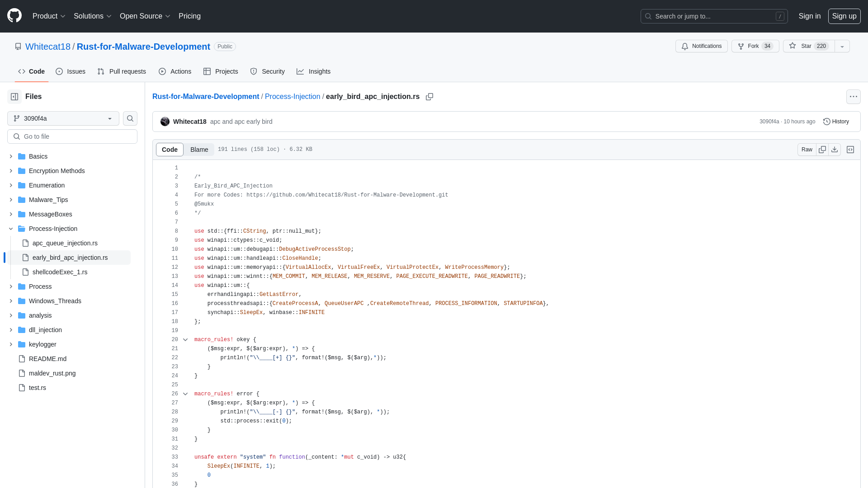Image resolution: width=868 pixels, height=488 pixels.
Task: Click Whitecat18 commit author name
Action: [189, 122]
